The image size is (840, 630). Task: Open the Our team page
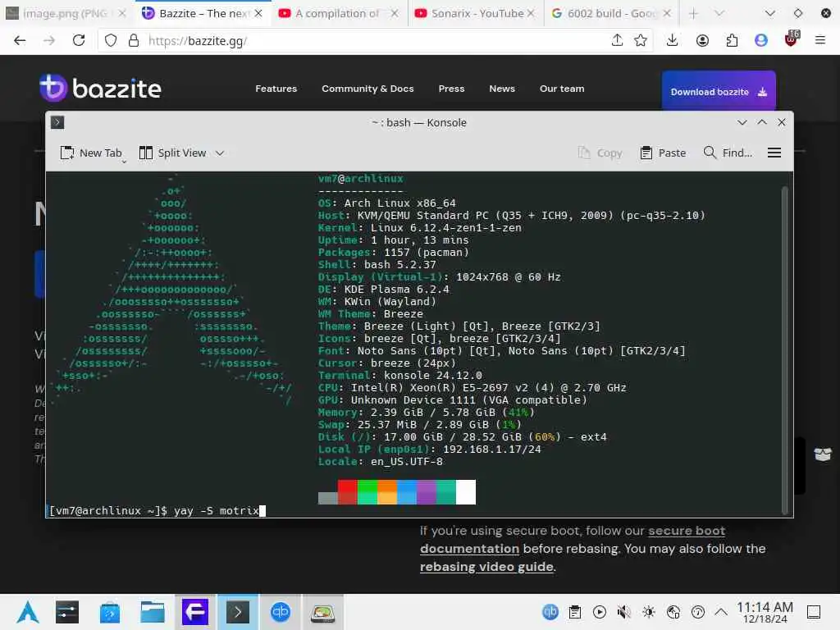tap(562, 89)
